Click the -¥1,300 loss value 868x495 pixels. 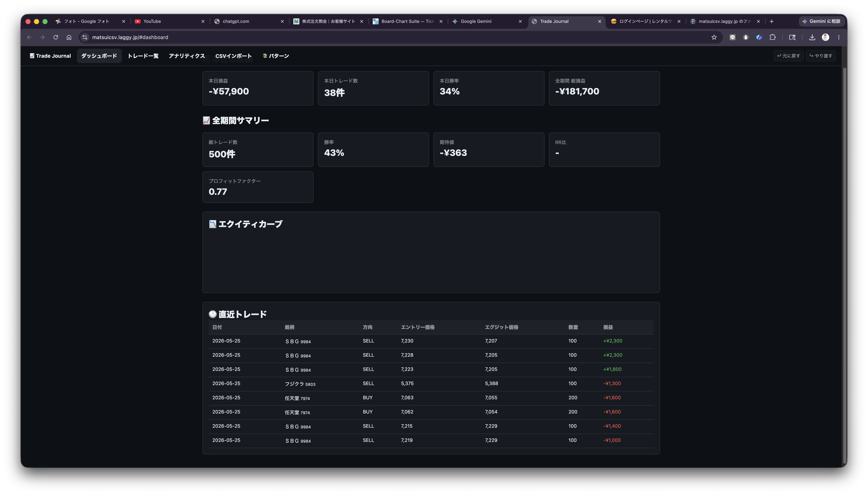tap(612, 383)
